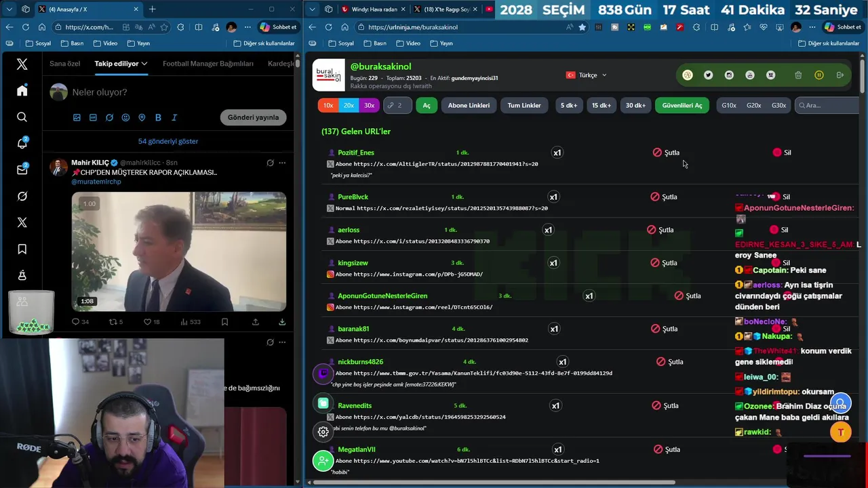Select 30x speed option
Image resolution: width=868 pixels, height=488 pixels.
369,106
